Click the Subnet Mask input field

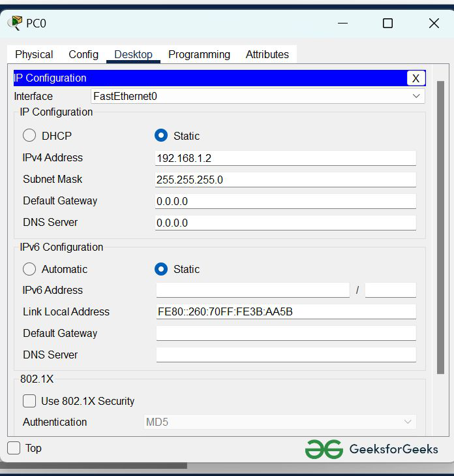click(x=285, y=180)
